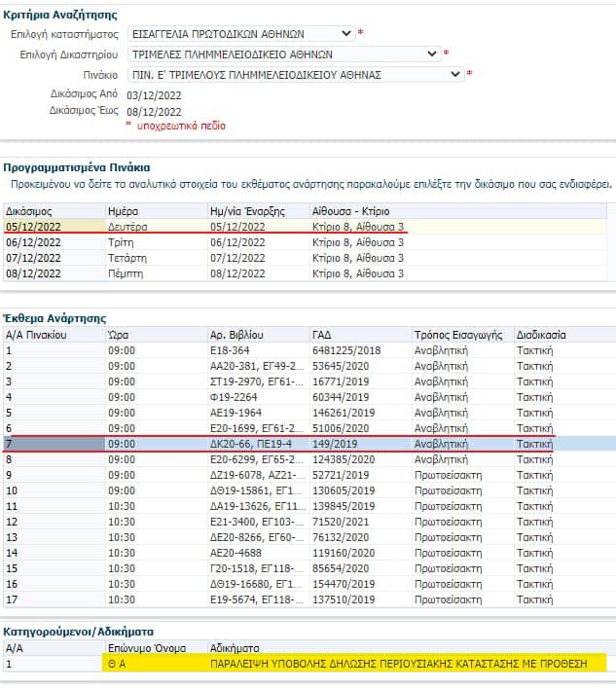Select case row with book number Ε18-364

tap(309, 350)
